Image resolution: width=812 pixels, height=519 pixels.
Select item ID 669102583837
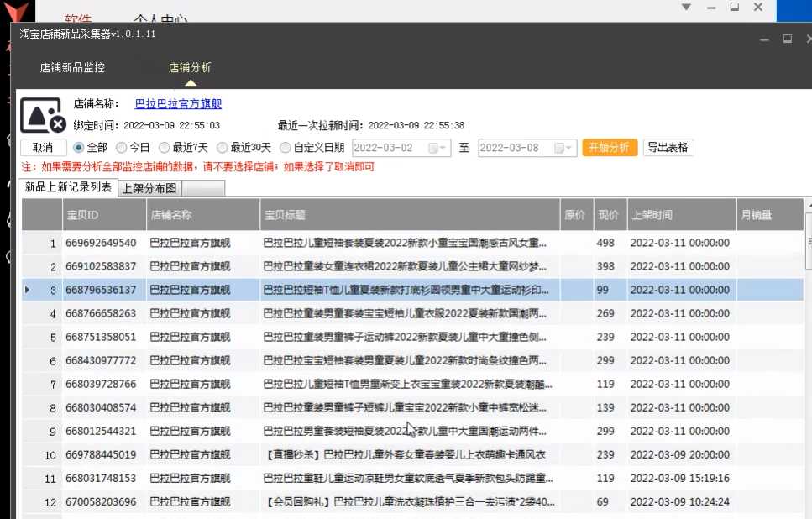101,266
